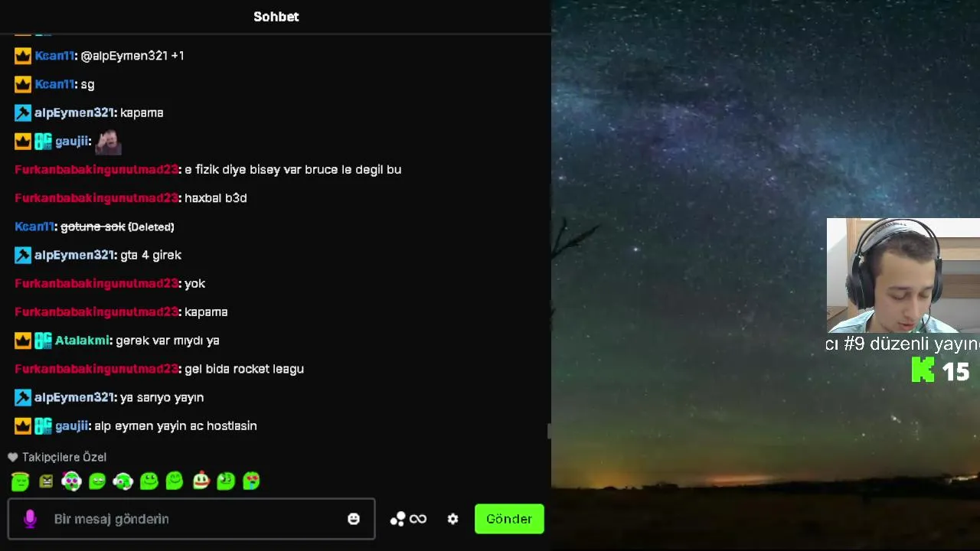Click Atalakmi username in chat

pyautogui.click(x=83, y=341)
